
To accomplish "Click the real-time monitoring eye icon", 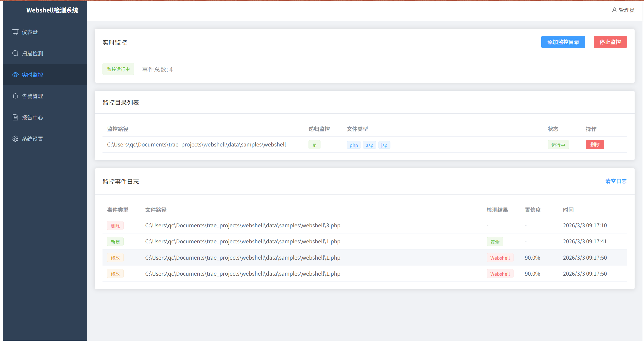I will (x=15, y=75).
